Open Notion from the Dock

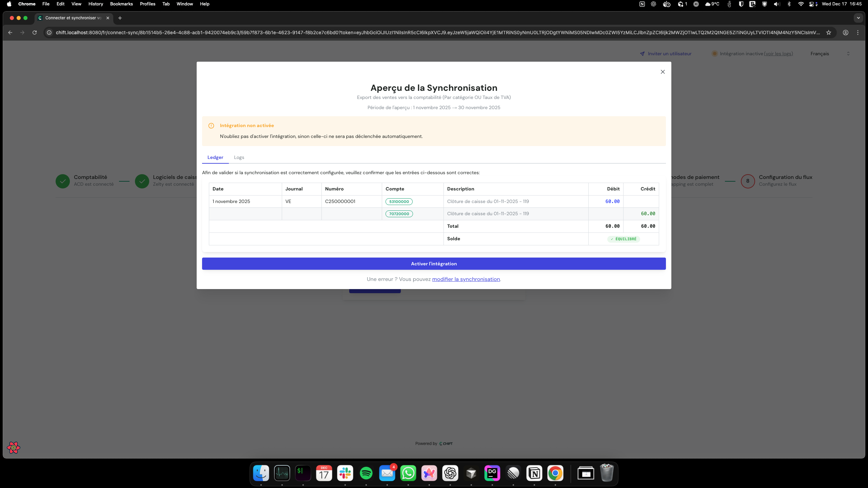pos(535,473)
